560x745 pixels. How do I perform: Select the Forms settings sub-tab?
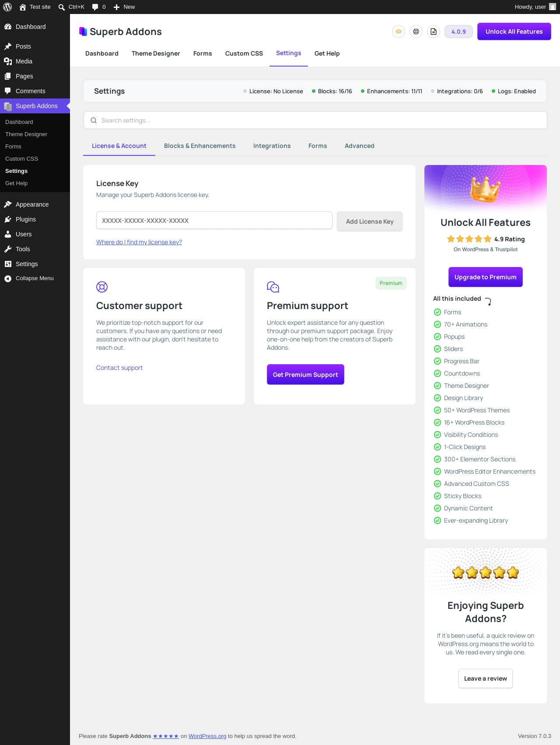pos(318,146)
